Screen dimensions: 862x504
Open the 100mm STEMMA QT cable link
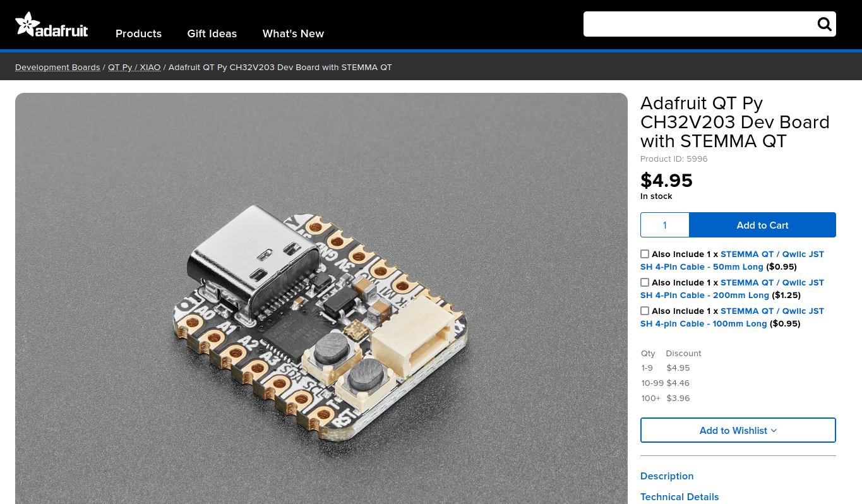tap(732, 317)
